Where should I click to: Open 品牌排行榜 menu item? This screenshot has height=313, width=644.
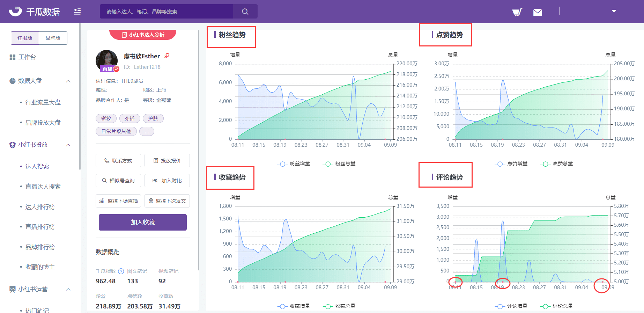[40, 247]
